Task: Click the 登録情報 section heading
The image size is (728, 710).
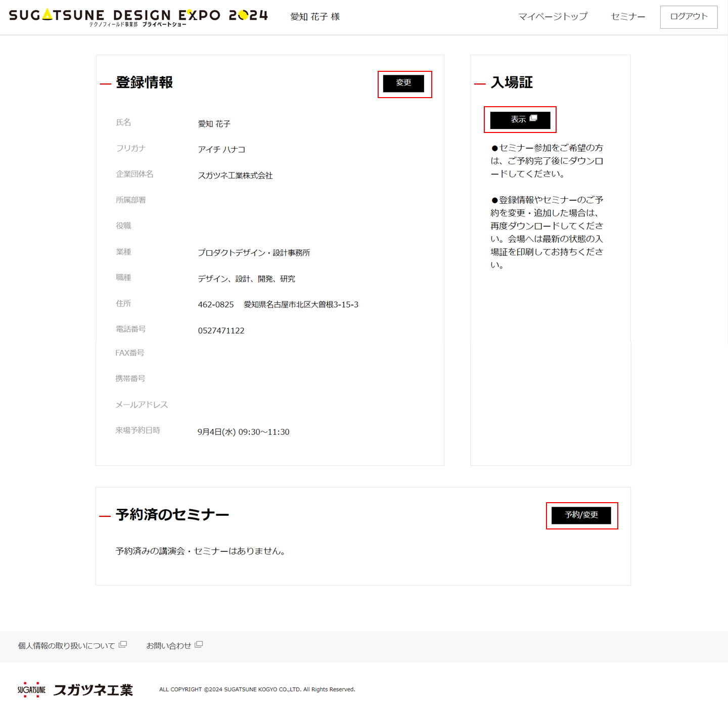Action: [x=145, y=82]
